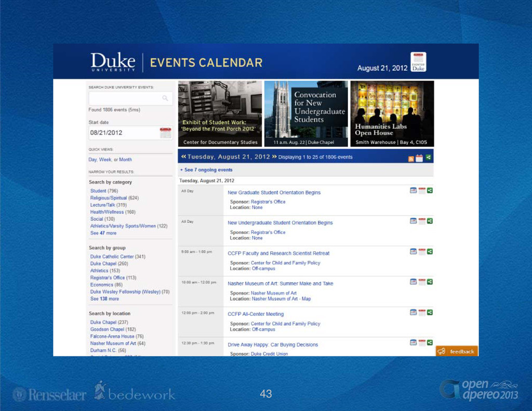532x411 pixels.
Task: Share the New Graduate Student Orientation event
Action: click(x=430, y=190)
